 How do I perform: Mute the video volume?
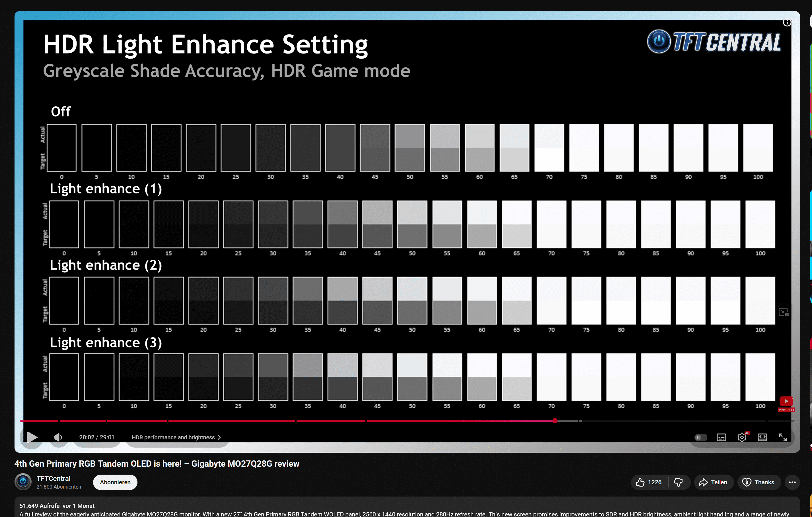[58, 437]
